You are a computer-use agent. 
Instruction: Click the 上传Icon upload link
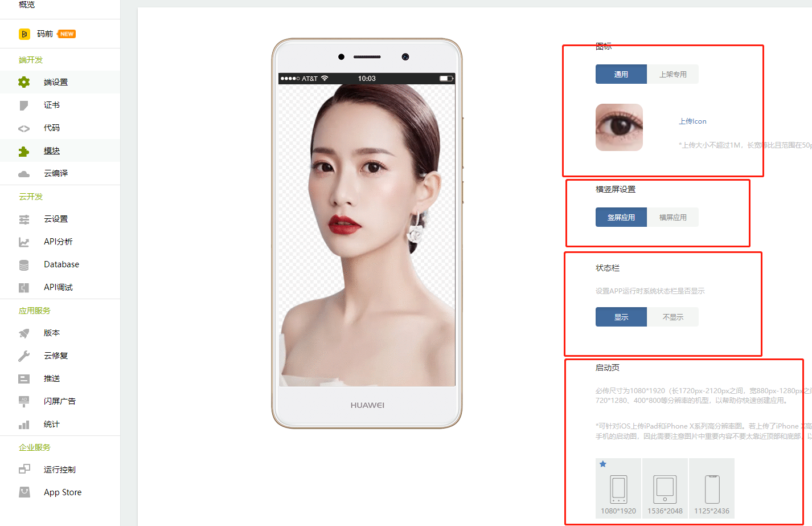point(692,121)
